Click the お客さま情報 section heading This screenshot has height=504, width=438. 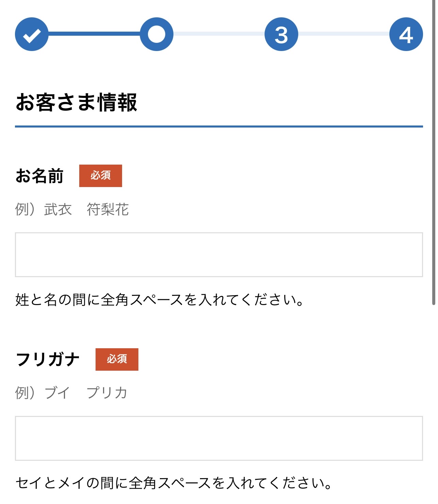(76, 102)
